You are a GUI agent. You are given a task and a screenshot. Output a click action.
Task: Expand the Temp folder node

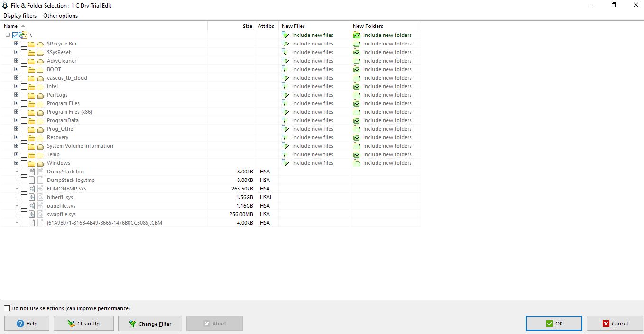click(x=16, y=154)
